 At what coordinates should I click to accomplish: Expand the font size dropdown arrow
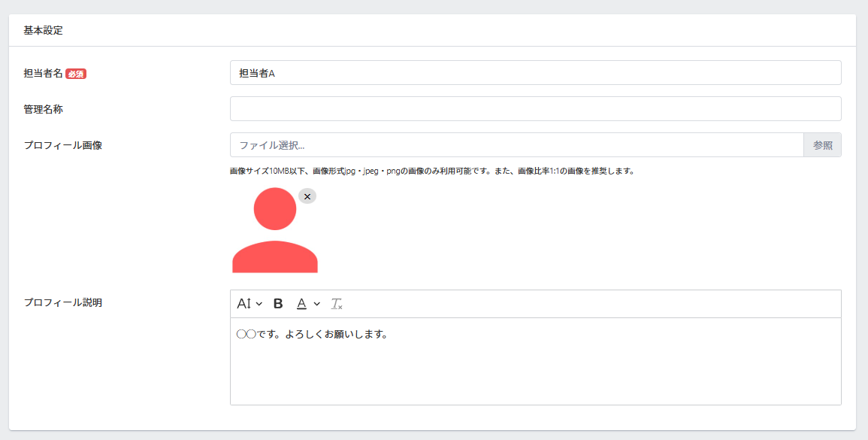[x=259, y=304]
